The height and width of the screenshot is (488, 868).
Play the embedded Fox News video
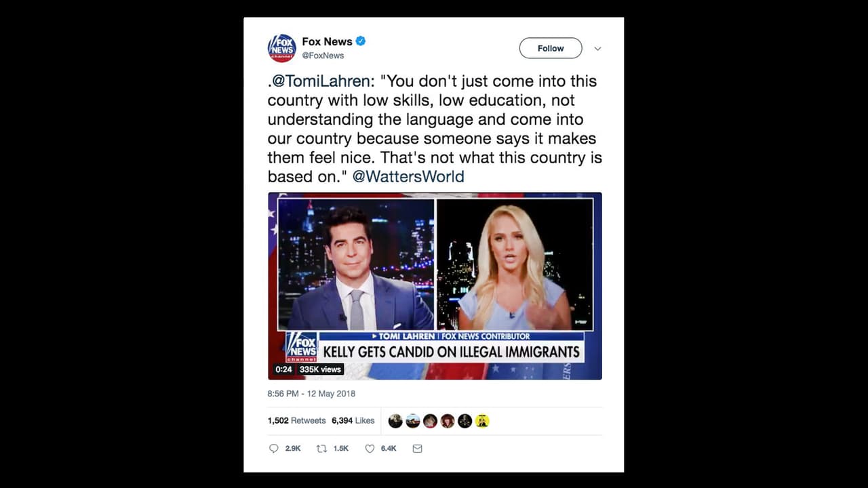435,285
